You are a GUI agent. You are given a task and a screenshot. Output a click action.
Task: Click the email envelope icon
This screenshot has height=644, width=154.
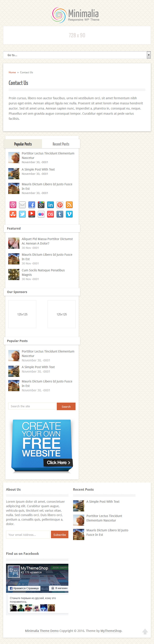coord(22,205)
